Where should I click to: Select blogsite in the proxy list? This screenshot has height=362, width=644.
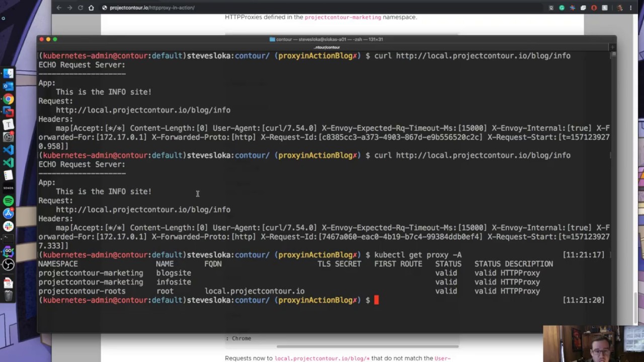click(x=174, y=273)
